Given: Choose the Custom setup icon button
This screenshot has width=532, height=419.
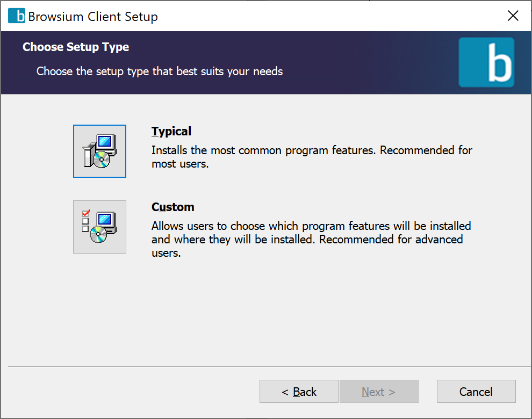Looking at the screenshot, I should click(x=99, y=227).
